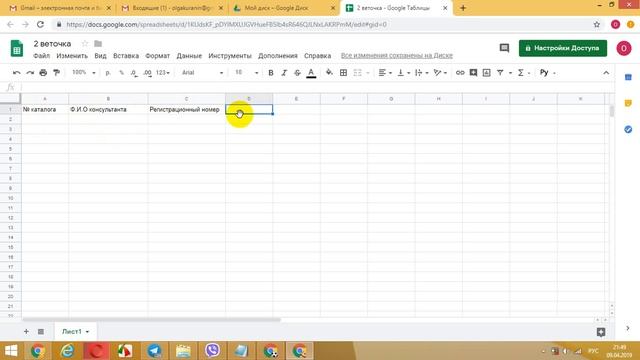Image resolution: width=640 pixels, height=360 pixels.
Task: Click the Insert link icon
Action: click(x=460, y=73)
